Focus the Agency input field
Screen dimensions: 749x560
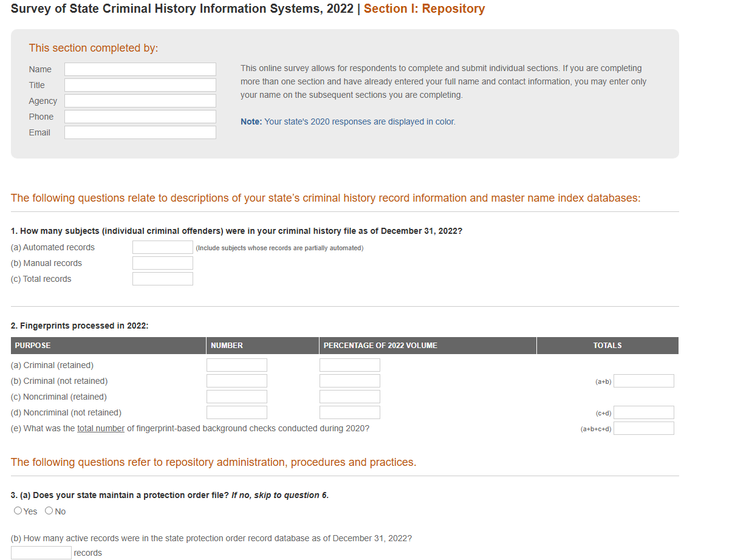140,101
